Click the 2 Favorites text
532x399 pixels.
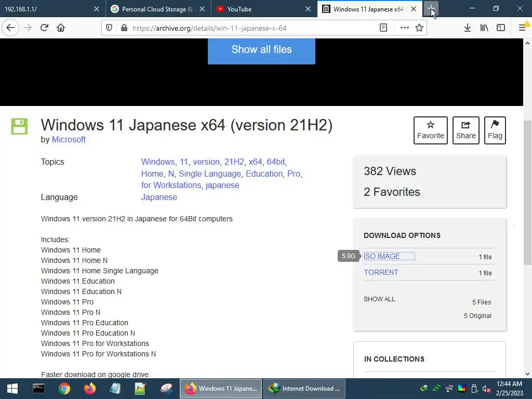392,192
